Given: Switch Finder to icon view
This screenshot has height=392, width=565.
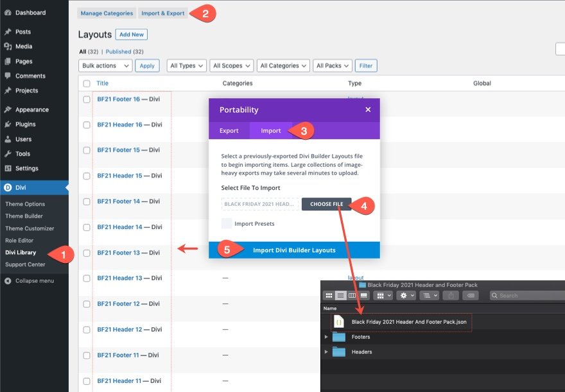Looking at the screenshot, I should coord(329,296).
